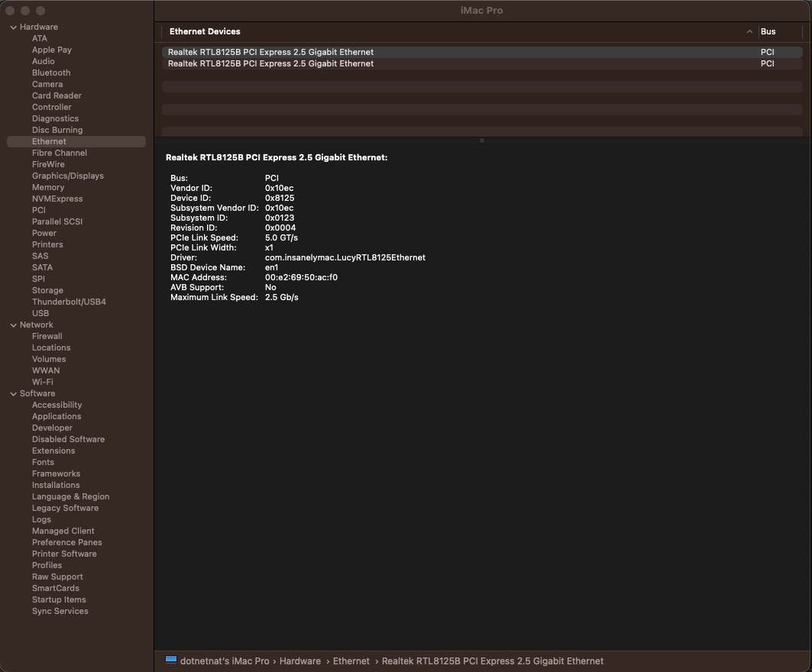Collapse the Hardware section chevron
Viewport: 812px width, 672px height.
14,27
